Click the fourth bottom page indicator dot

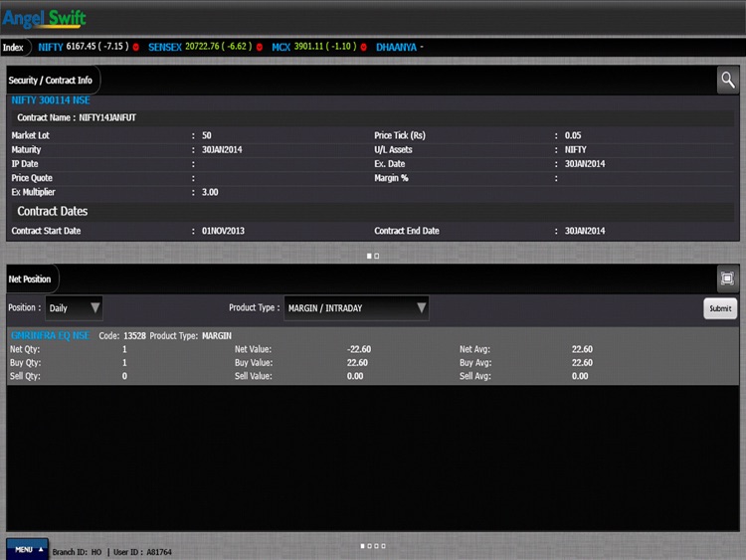pyautogui.click(x=384, y=546)
